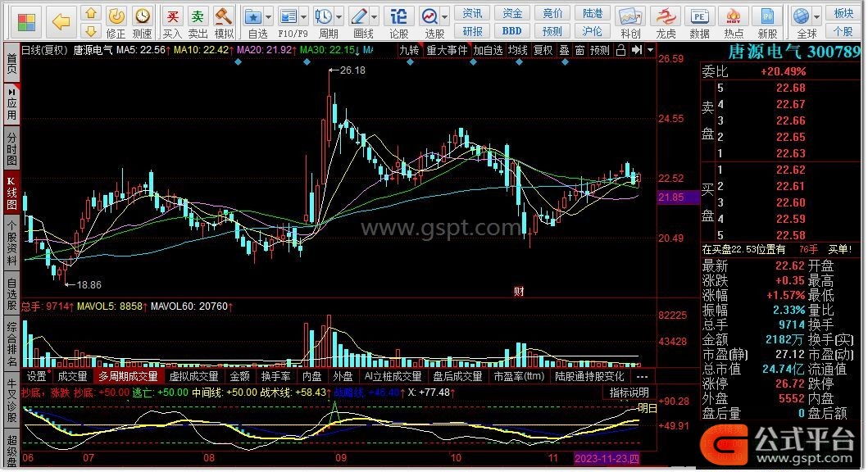Expand the 画线 drawing dropdown arrow
The image size is (868, 472).
pos(375,16)
